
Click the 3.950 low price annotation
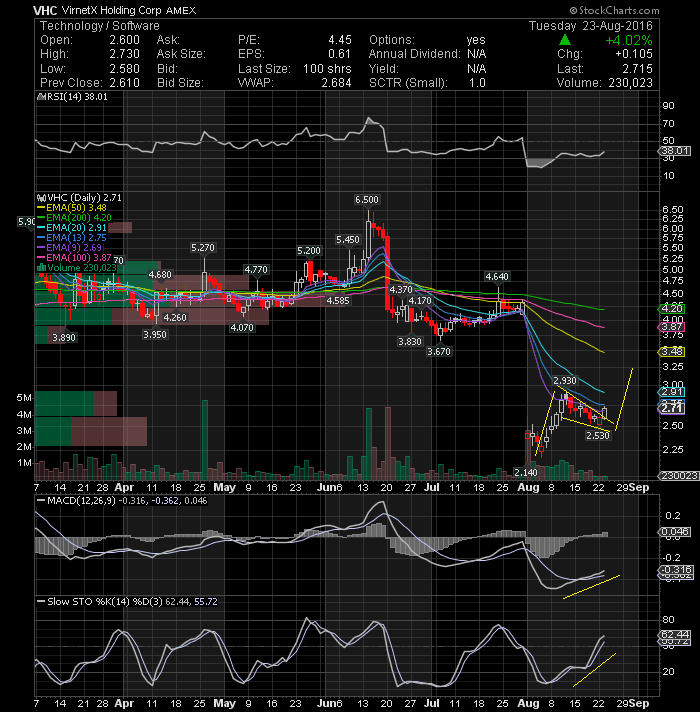(x=155, y=335)
